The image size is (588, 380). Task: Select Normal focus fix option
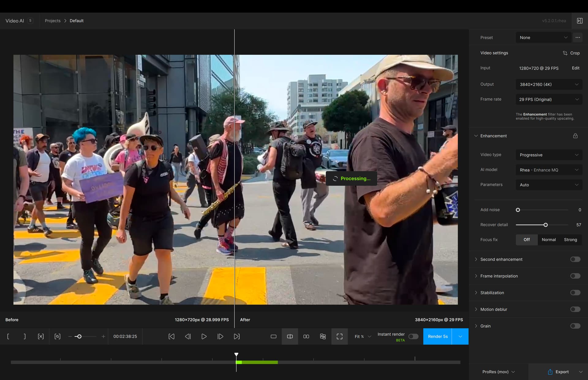pyautogui.click(x=548, y=240)
